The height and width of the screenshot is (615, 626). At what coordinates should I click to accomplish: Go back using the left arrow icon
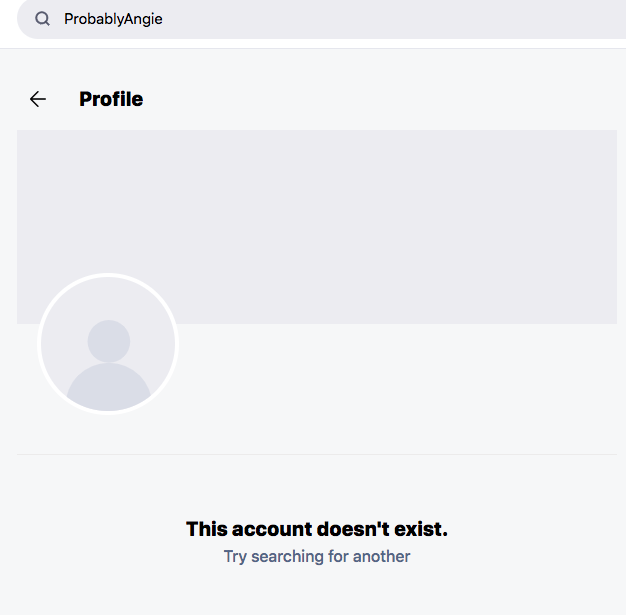click(38, 99)
